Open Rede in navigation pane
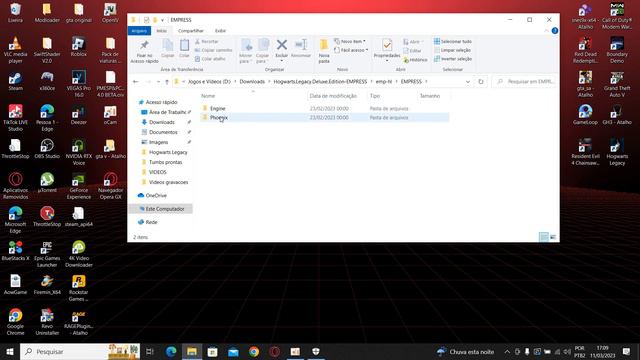 151,222
